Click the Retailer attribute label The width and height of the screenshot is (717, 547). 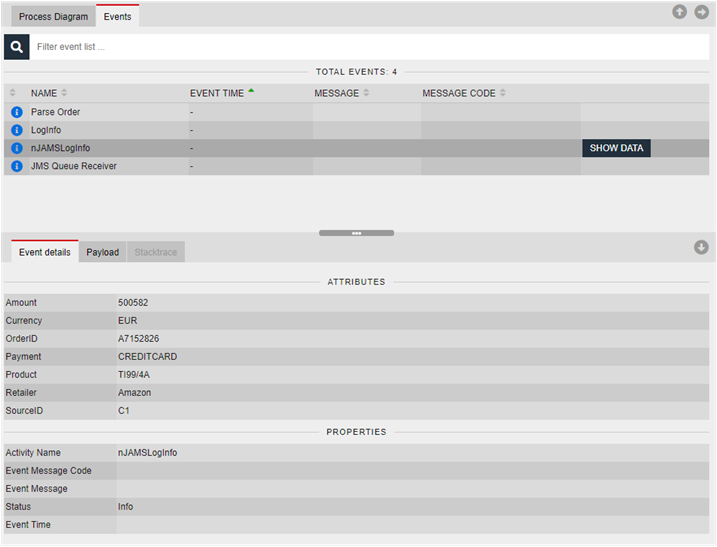click(21, 393)
